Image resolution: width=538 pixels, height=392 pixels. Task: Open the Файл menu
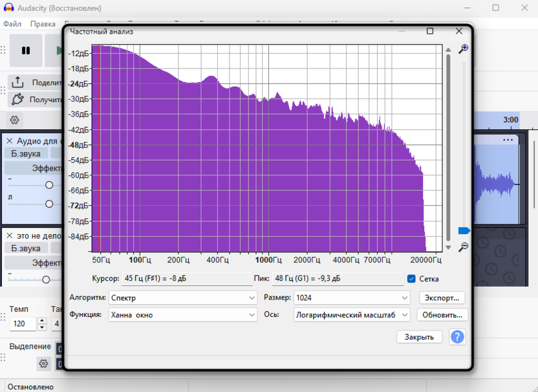click(12, 24)
